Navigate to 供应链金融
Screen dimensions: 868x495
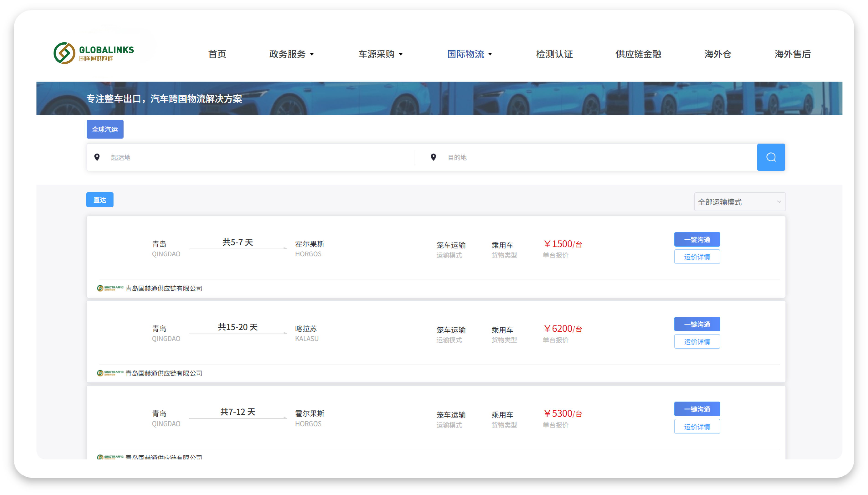point(638,54)
